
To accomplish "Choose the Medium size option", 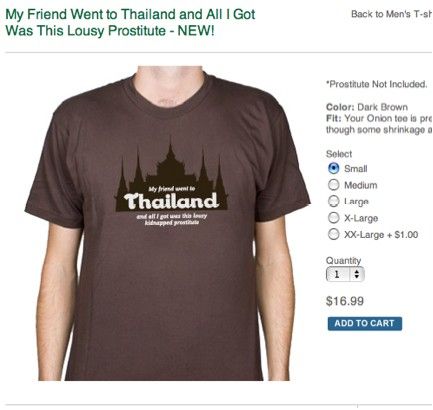I will click(333, 185).
